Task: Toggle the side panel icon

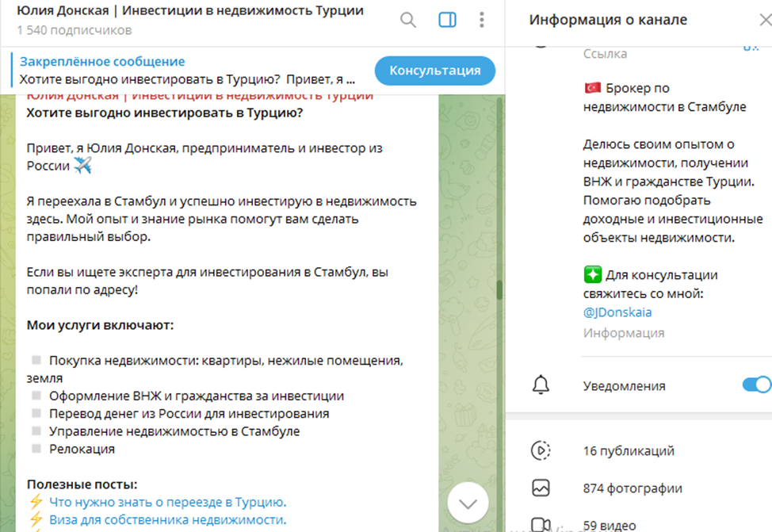Action: click(447, 20)
